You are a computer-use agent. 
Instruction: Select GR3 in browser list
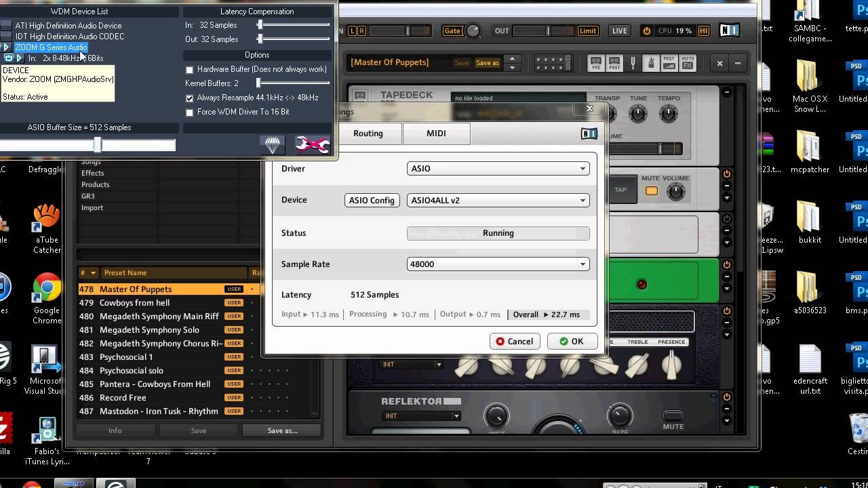88,197
